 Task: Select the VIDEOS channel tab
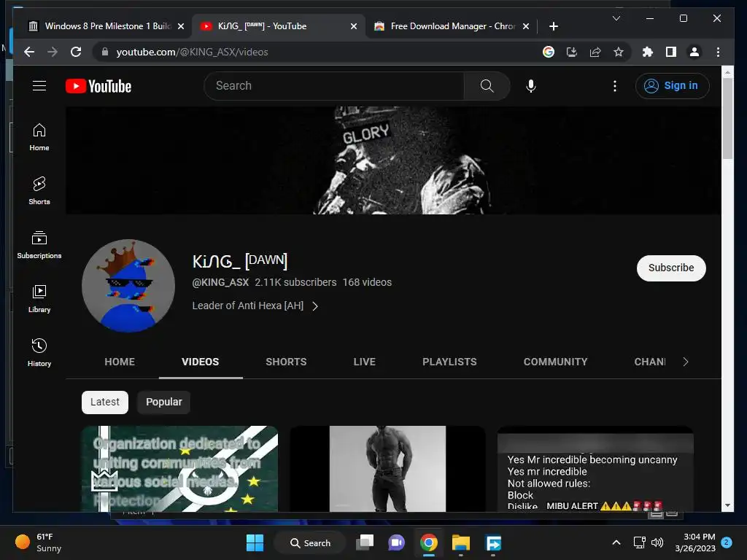pos(201,362)
